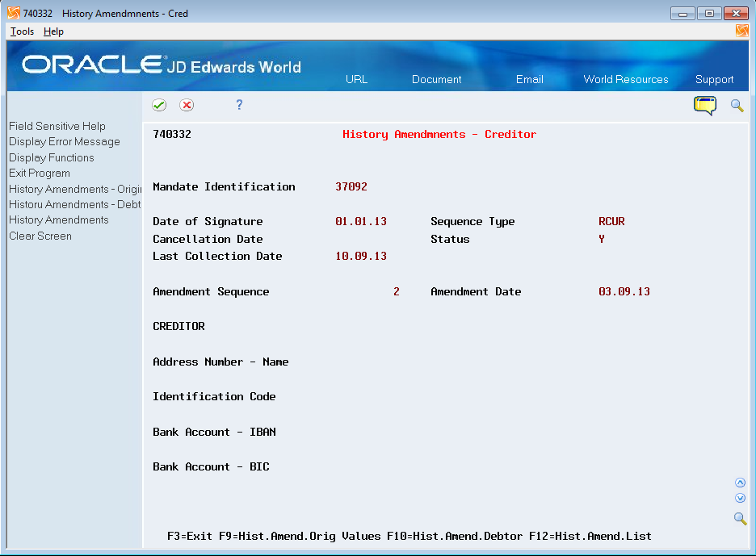756x556 pixels.
Task: Click the red History Amendmnents - Creditor title
Action: pyautogui.click(x=439, y=135)
